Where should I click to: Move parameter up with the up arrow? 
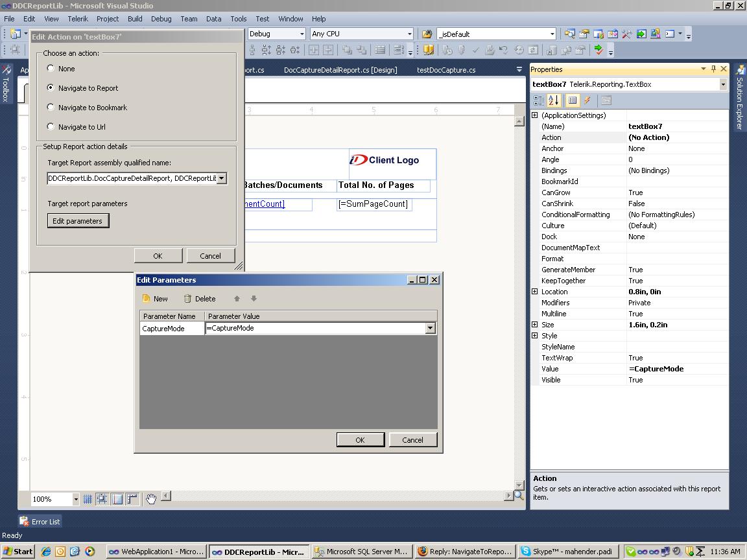[x=237, y=299]
